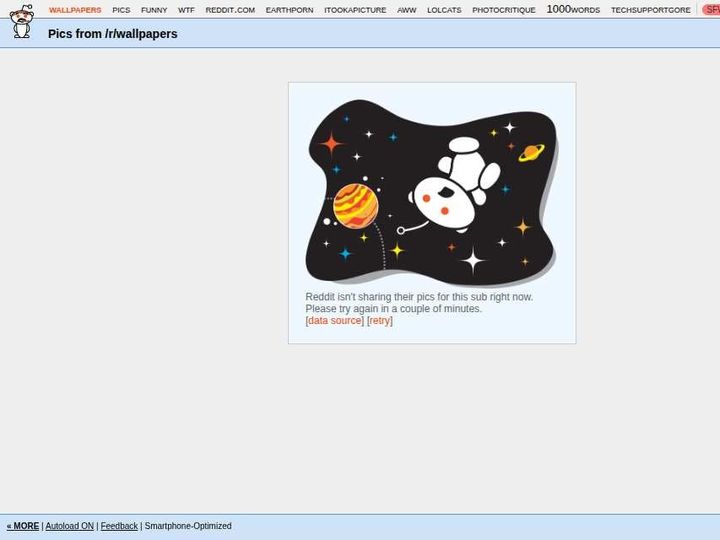Click the retry link

click(380, 321)
